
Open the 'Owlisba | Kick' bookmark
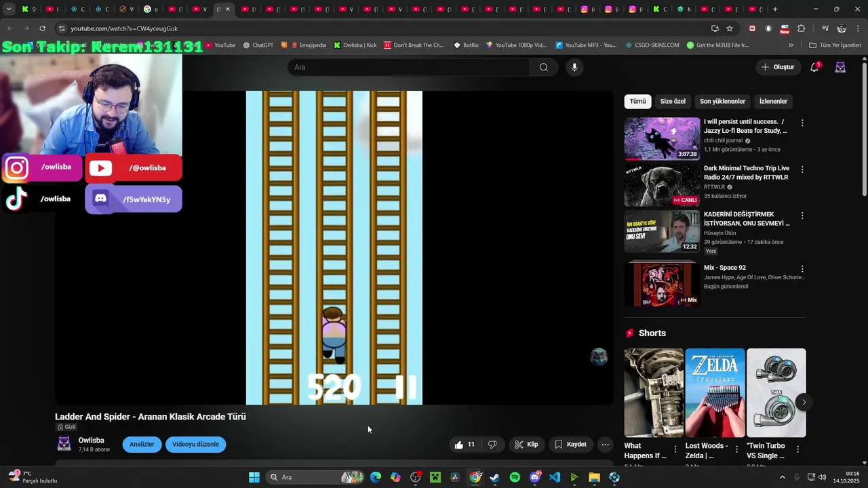tap(355, 45)
